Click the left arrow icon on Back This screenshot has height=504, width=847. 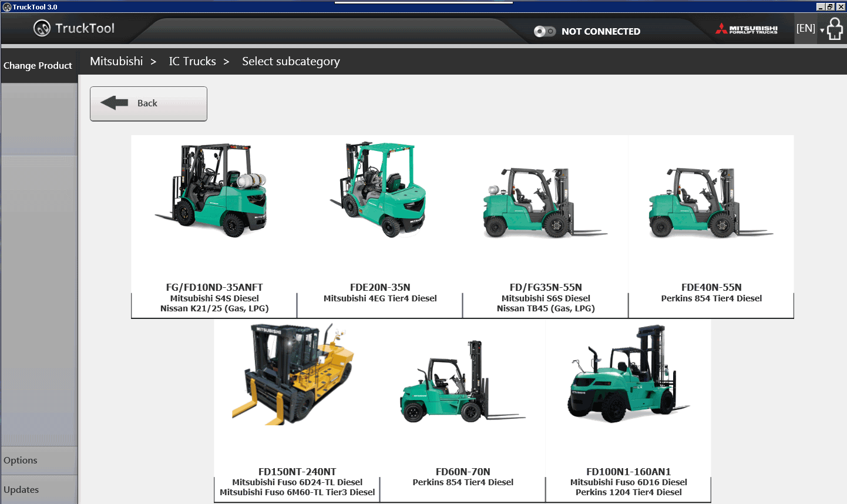coord(115,103)
